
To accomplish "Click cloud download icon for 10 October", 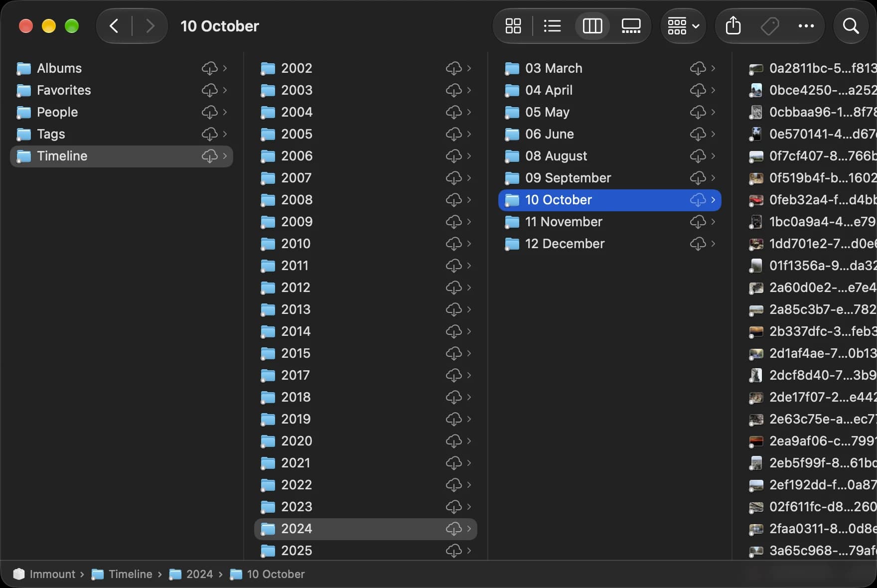I will coord(698,200).
